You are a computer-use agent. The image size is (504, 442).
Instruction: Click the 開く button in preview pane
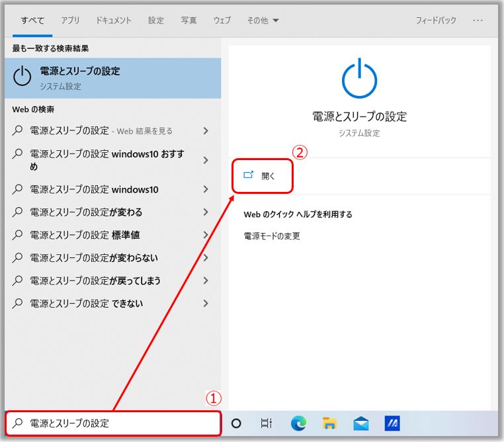263,176
